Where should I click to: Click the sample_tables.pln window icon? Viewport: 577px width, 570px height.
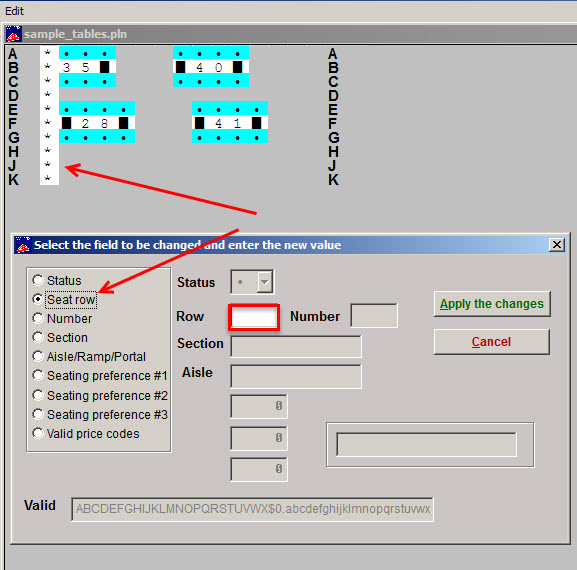coord(14,34)
